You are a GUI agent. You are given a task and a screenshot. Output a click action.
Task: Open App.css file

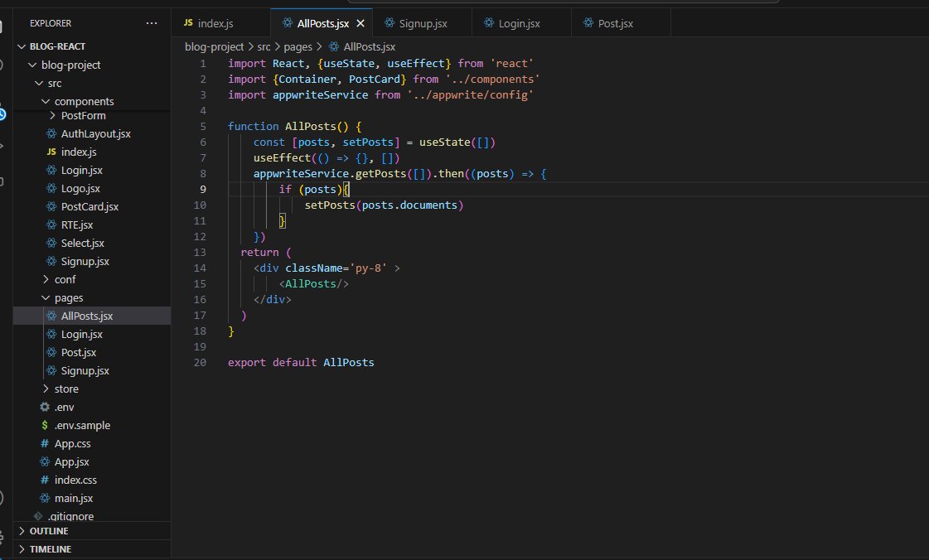tap(92, 443)
